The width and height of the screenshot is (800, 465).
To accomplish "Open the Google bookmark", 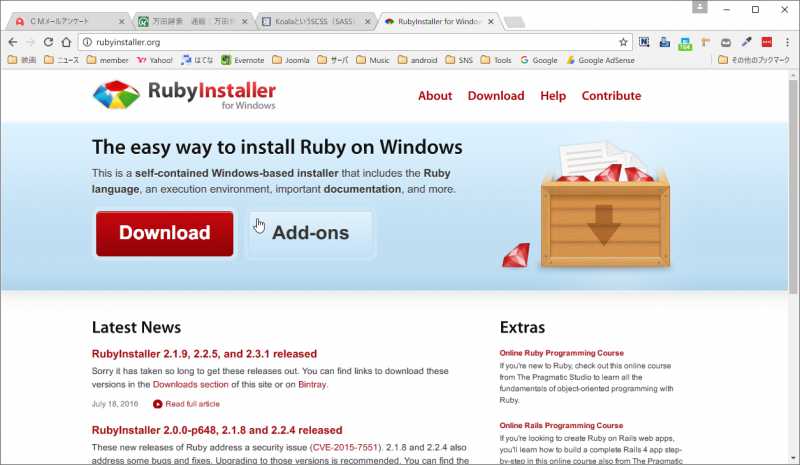I will pyautogui.click(x=539, y=60).
